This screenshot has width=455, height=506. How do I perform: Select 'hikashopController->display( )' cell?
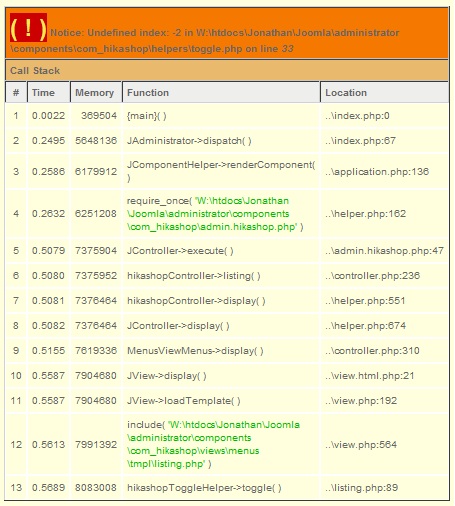tap(196, 301)
